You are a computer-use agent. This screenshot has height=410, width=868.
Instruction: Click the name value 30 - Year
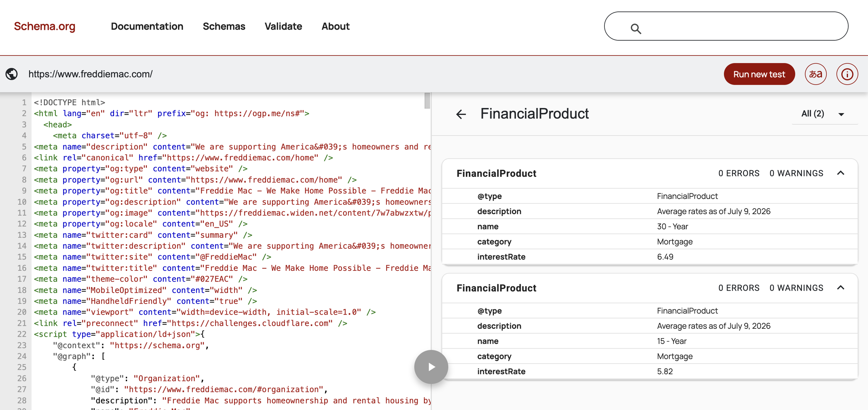pos(672,227)
